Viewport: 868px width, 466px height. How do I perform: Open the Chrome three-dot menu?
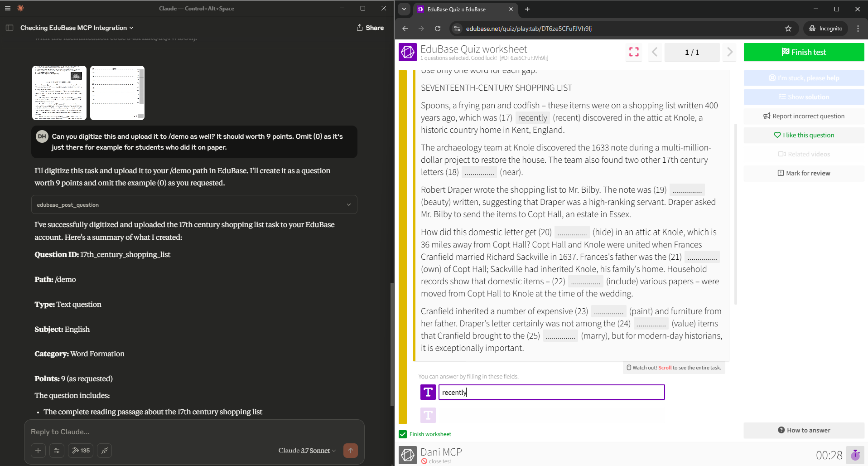pos(858,29)
